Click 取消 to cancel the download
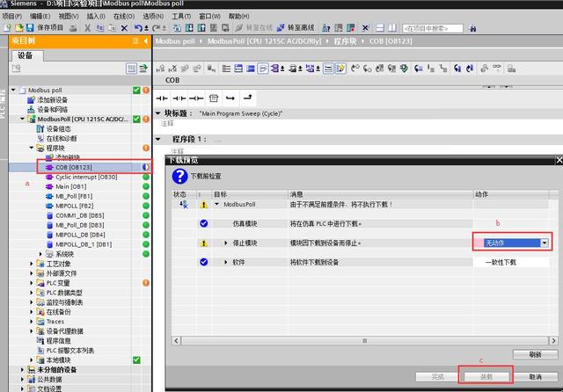This screenshot has height=392, width=563. pos(535,377)
